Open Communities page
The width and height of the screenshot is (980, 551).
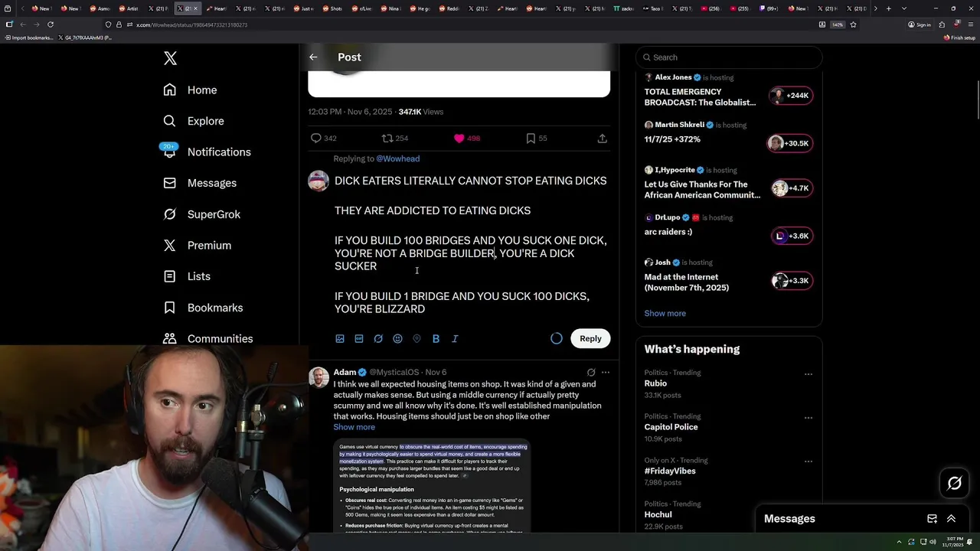(207, 338)
